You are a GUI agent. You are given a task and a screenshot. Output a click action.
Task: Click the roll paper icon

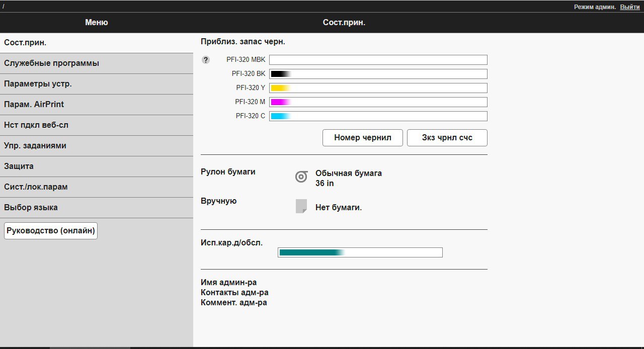tap(301, 177)
